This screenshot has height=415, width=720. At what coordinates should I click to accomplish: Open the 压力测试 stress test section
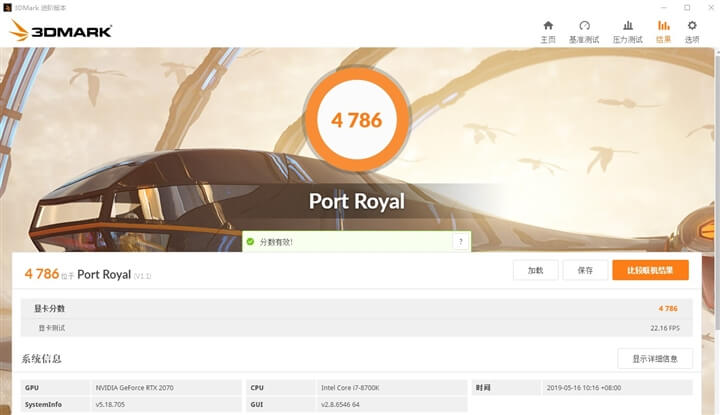(627, 31)
